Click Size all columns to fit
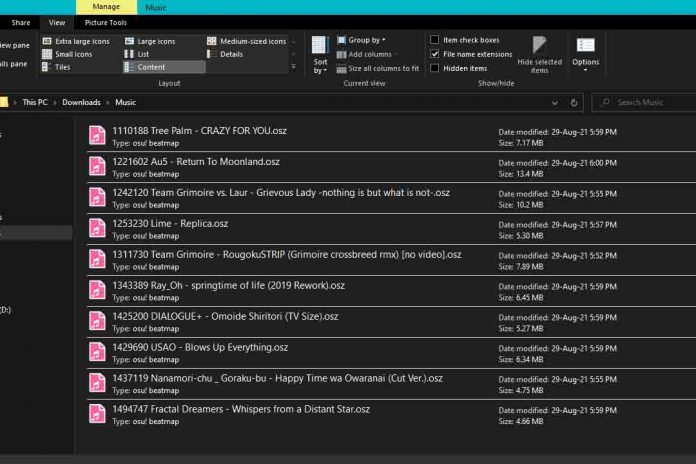This screenshot has height=464, width=696. (x=378, y=68)
